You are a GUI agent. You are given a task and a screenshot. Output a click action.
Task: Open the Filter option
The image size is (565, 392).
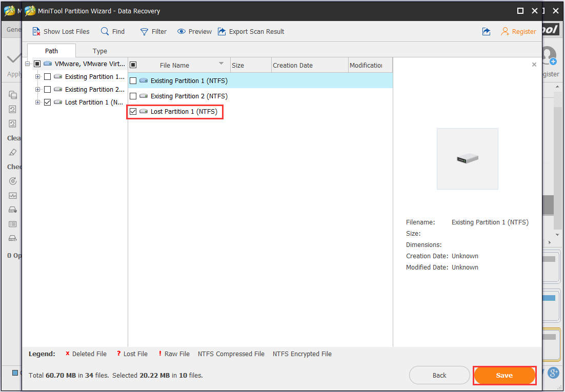pos(153,32)
